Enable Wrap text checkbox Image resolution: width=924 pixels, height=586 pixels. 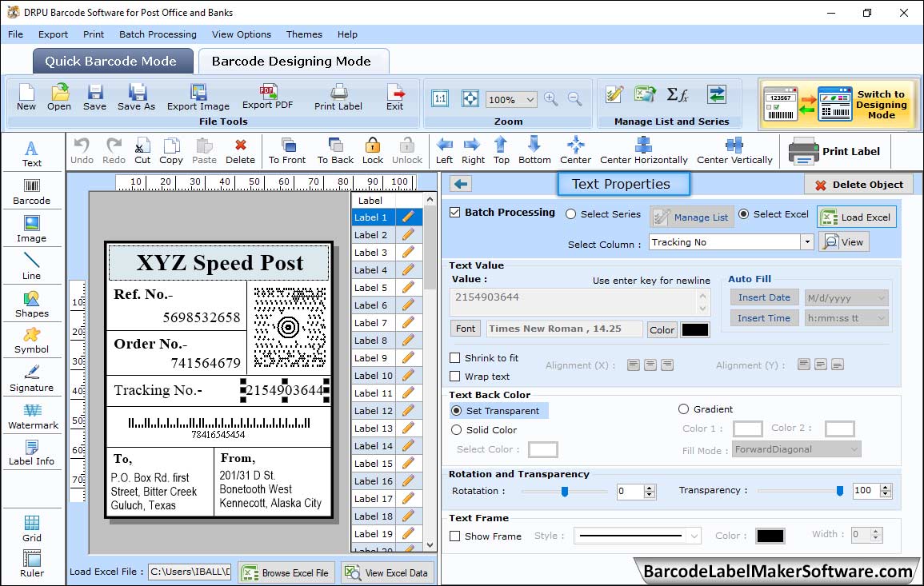click(x=455, y=376)
